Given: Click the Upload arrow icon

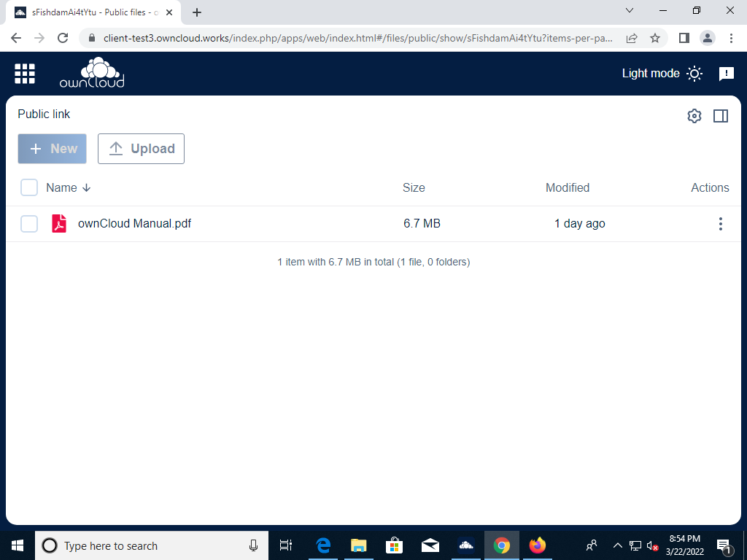Looking at the screenshot, I should 116,148.
